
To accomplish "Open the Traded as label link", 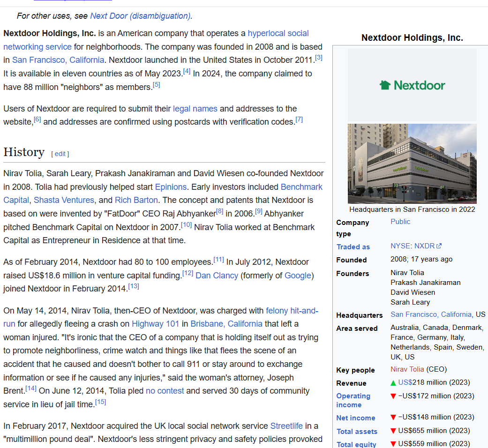I will (x=353, y=247).
